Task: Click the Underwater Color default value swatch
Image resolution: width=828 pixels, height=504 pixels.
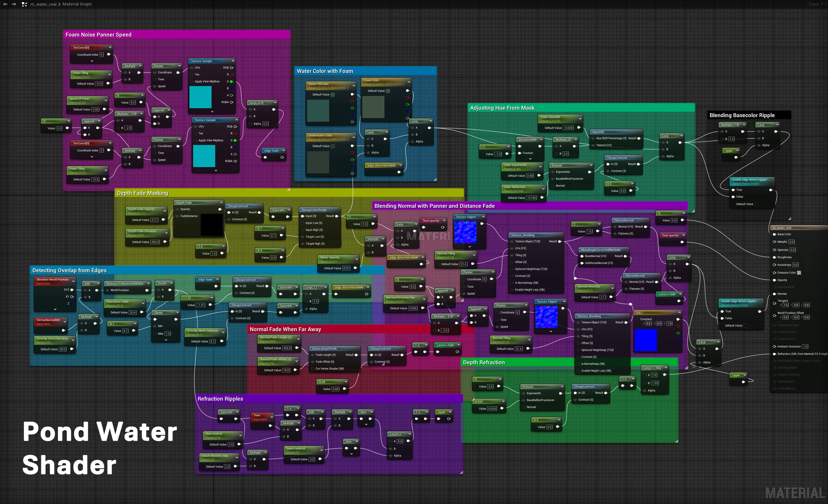Action: (x=333, y=146)
